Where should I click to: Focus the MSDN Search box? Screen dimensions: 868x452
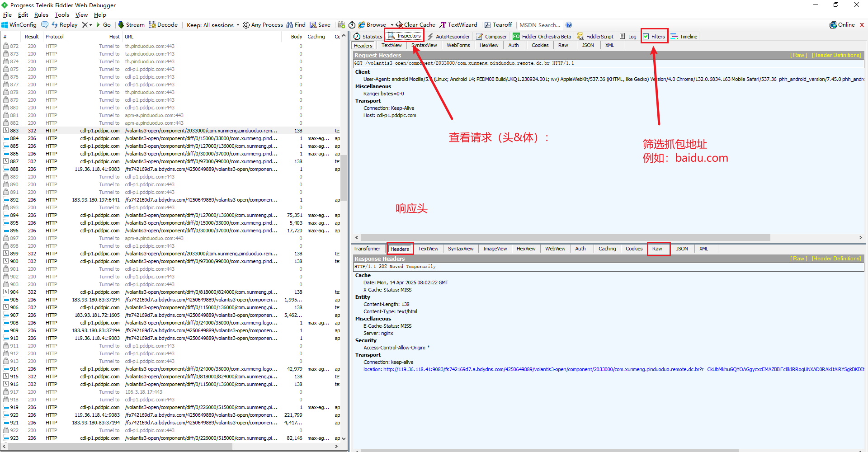click(x=540, y=25)
